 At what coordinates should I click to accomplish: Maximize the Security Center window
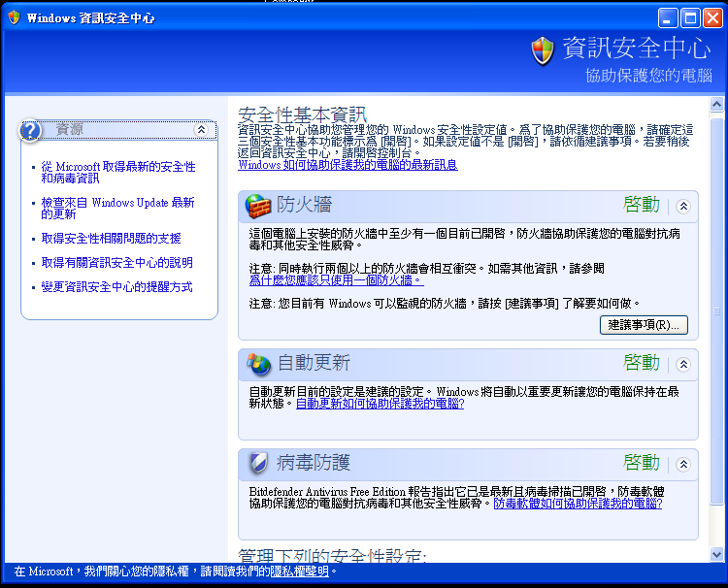coord(690,18)
